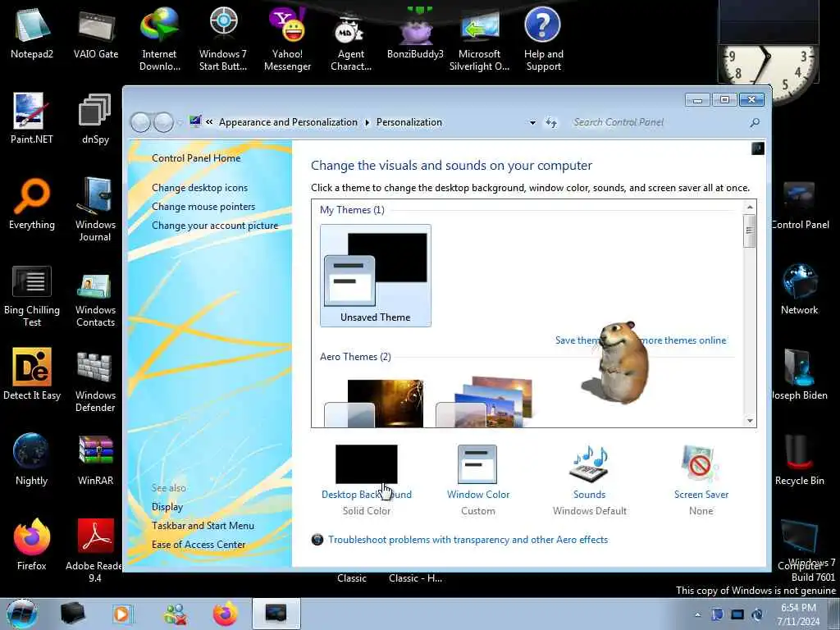The height and width of the screenshot is (630, 840).
Task: Click Change your account picture link
Action: [215, 226]
